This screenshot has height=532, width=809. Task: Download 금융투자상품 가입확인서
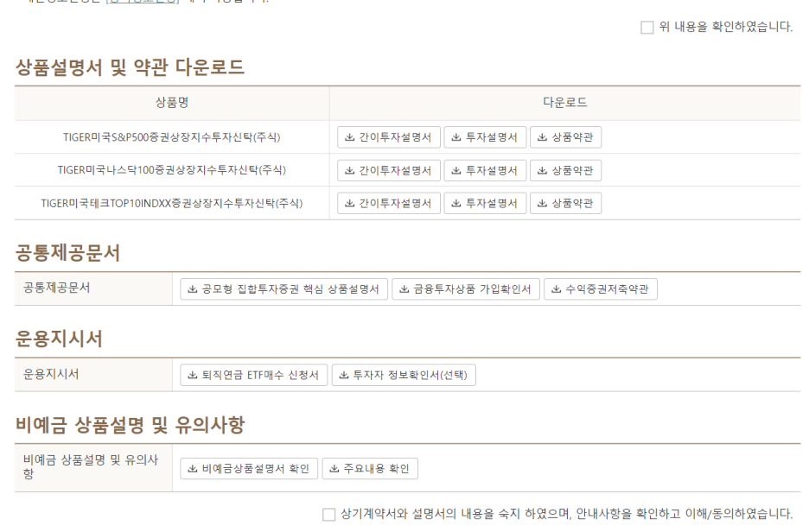(466, 289)
